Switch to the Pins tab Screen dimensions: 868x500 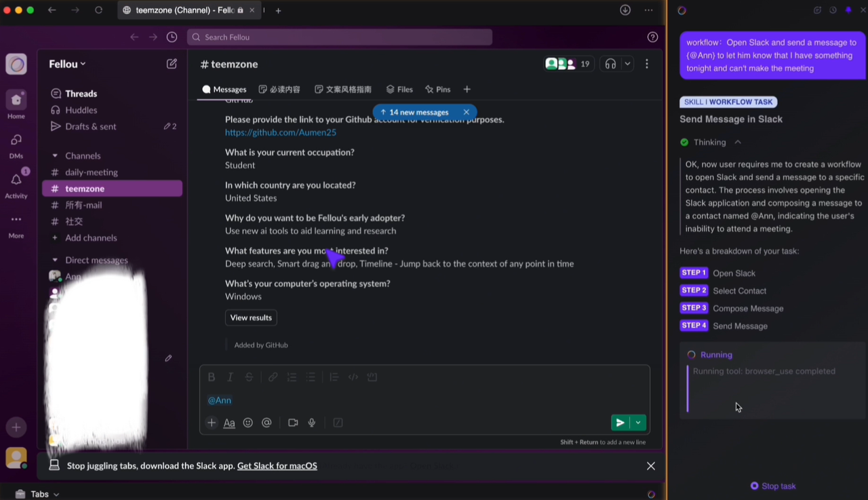coord(437,89)
